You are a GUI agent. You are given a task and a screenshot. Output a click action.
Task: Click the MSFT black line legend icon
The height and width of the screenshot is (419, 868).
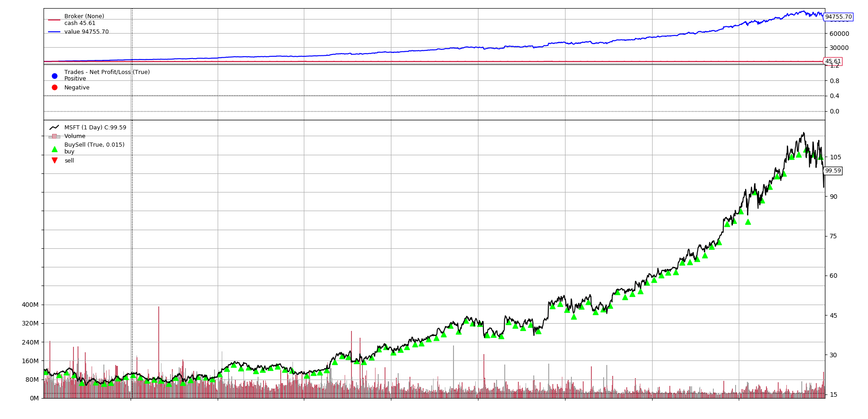click(54, 128)
